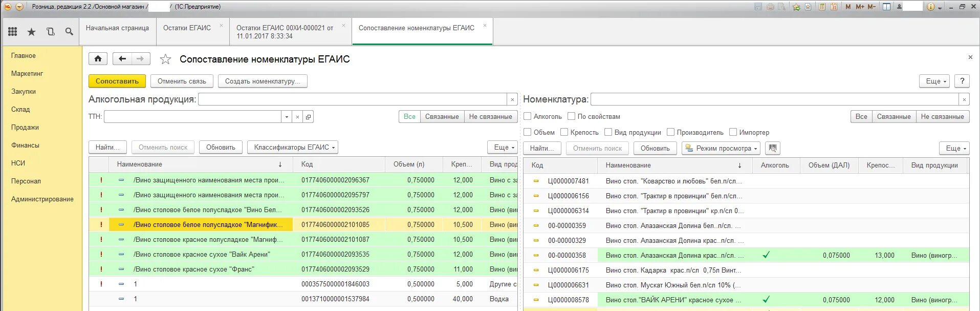980x311 pixels.
Task: Tick the Импортер checkbox
Action: [733, 132]
